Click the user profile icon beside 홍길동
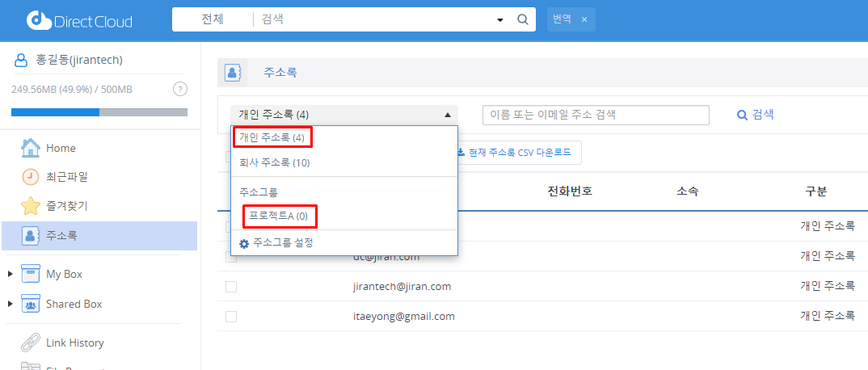 tap(20, 59)
